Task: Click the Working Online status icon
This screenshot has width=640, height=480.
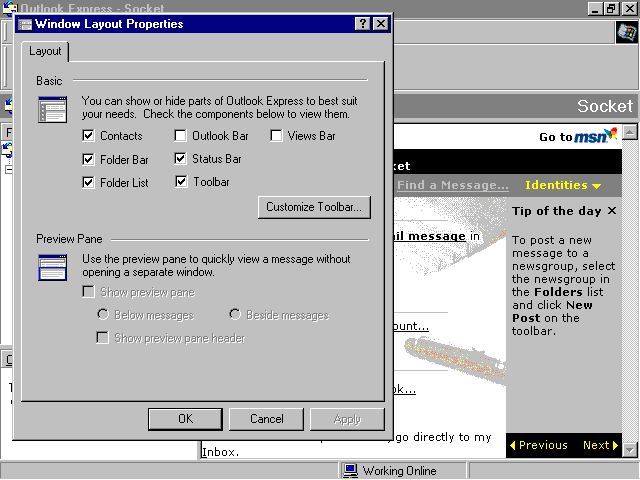Action: tap(350, 471)
